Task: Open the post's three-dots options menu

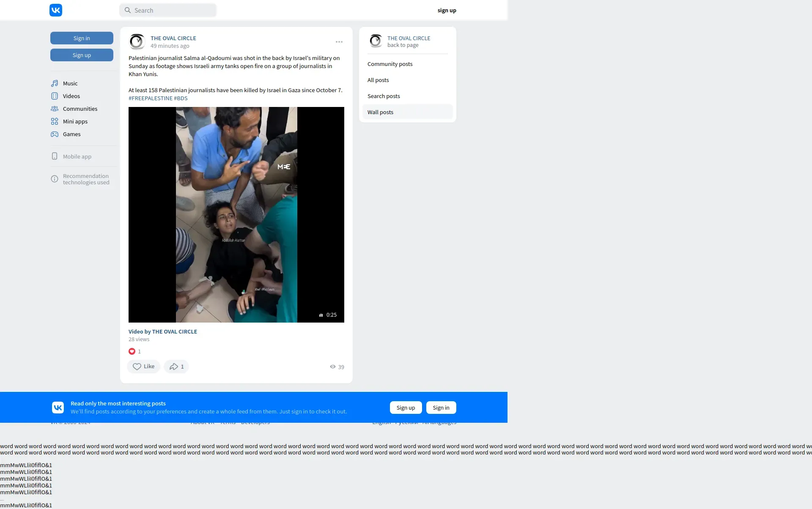Action: pyautogui.click(x=339, y=42)
